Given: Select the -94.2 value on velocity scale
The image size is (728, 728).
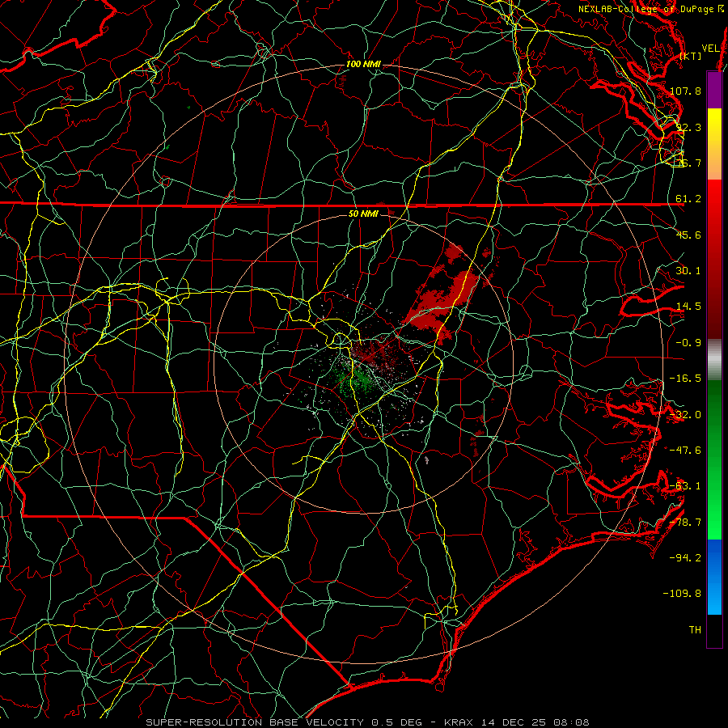Looking at the screenshot, I should click(685, 557).
